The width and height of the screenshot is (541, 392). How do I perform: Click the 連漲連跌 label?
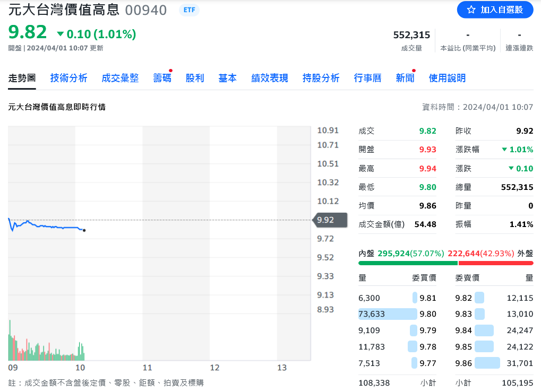519,48
